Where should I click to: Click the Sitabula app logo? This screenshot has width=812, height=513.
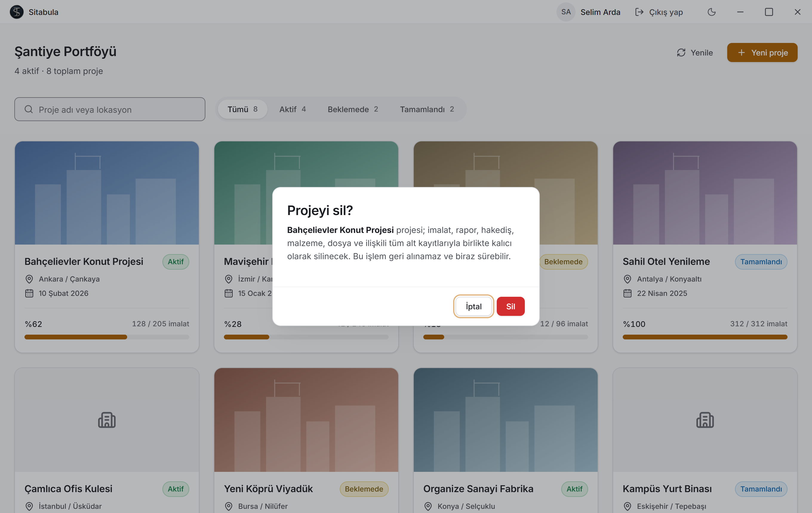[x=16, y=12]
